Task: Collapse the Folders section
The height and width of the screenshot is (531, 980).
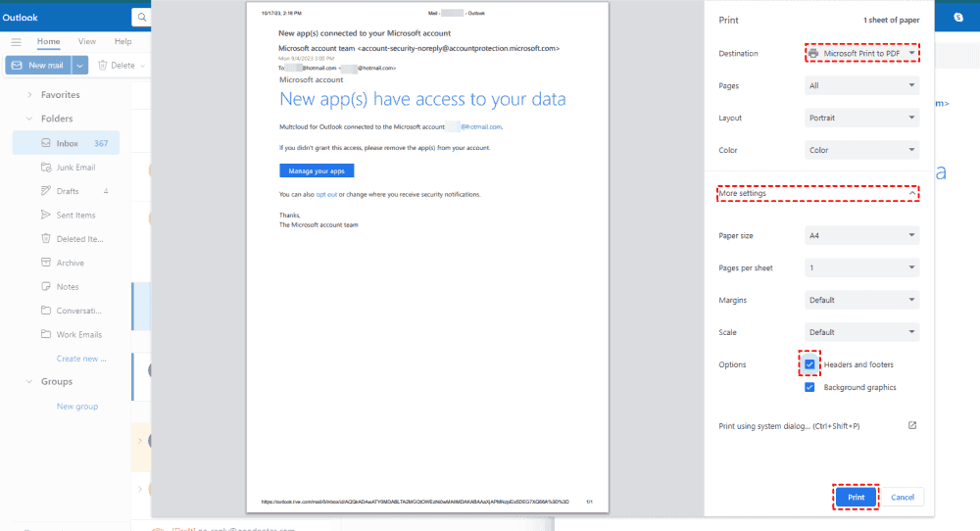Action: click(28, 119)
